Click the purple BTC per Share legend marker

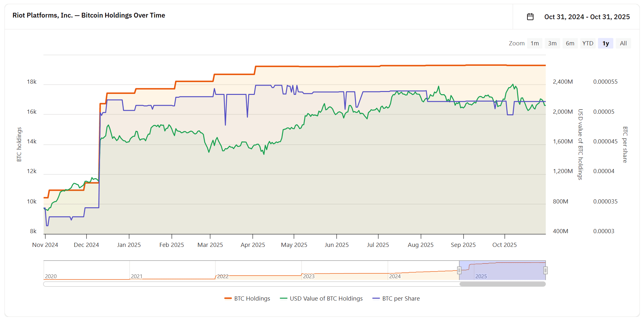[376, 298]
